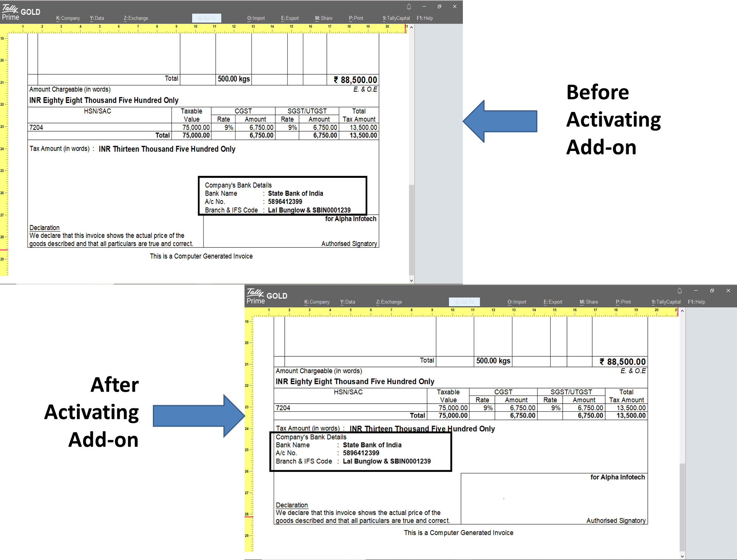Viewport: 737px width, 560px height.
Task: Open E:Export menu in the bottom window
Action: pos(553,302)
